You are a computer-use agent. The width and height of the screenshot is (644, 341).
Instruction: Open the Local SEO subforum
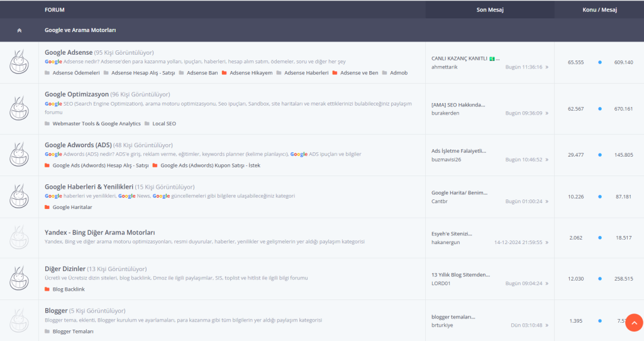tap(164, 124)
